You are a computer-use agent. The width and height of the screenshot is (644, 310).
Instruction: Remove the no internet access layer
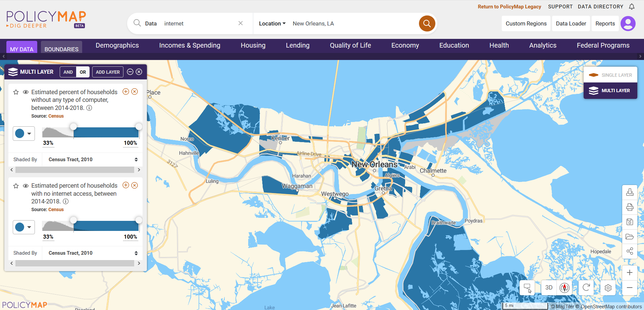click(x=135, y=185)
